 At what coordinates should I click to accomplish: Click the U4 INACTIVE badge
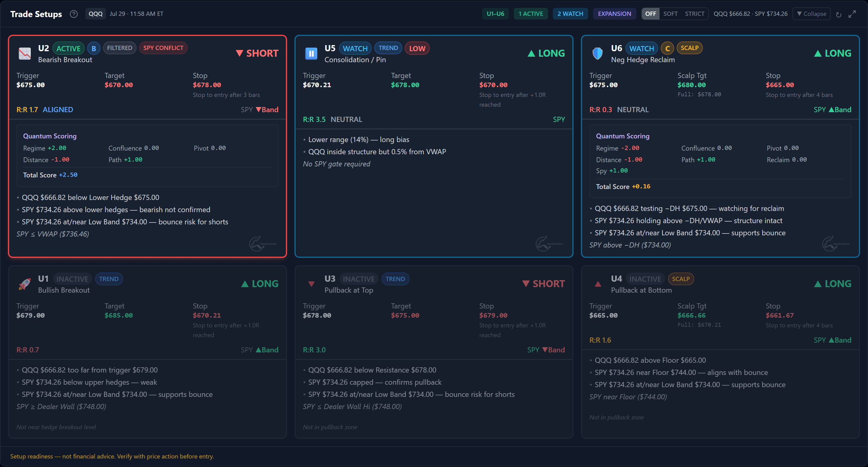click(x=645, y=279)
